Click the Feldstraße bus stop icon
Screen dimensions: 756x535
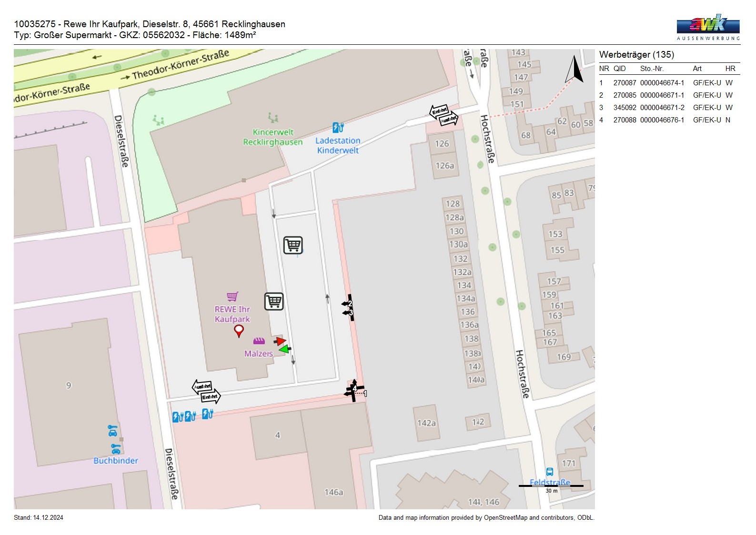coord(549,472)
